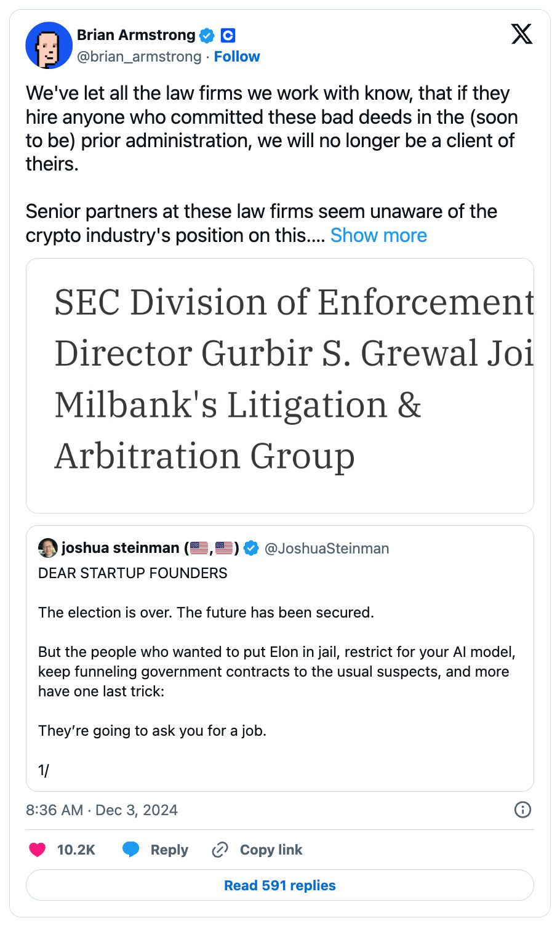The height and width of the screenshot is (926, 560).
Task: Expand tweet text with Show more
Action: tap(378, 235)
